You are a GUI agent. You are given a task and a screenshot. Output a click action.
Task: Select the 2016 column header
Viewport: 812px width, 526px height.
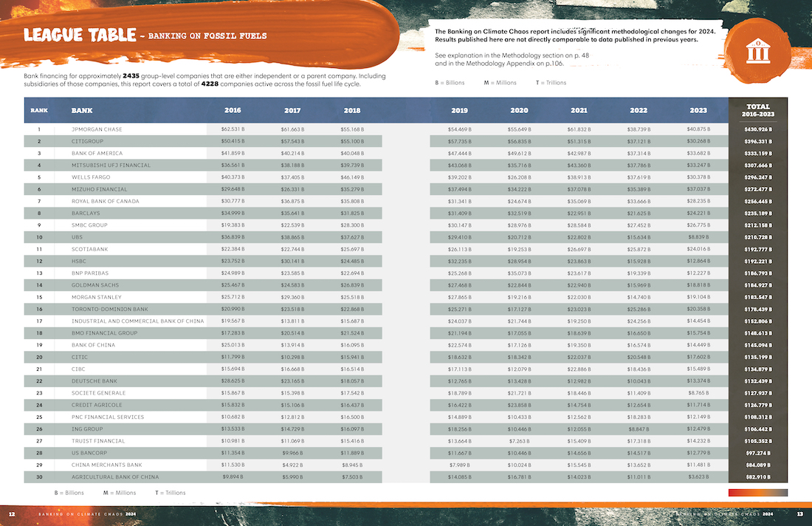click(233, 110)
